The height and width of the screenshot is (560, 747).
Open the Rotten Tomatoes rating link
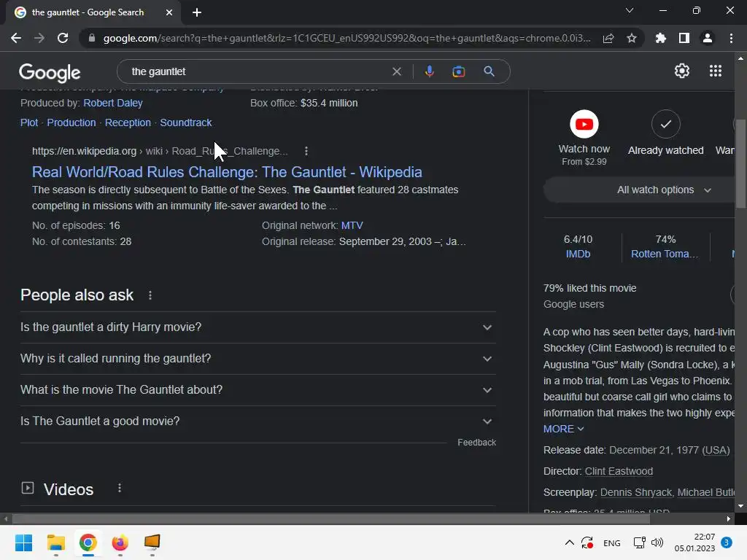pyautogui.click(x=665, y=254)
